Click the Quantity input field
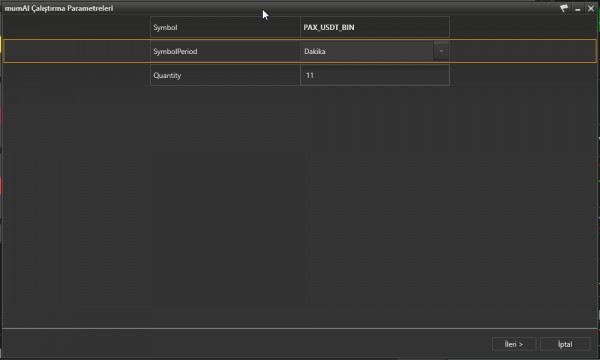Viewport: 600px width, 360px height. [x=375, y=75]
